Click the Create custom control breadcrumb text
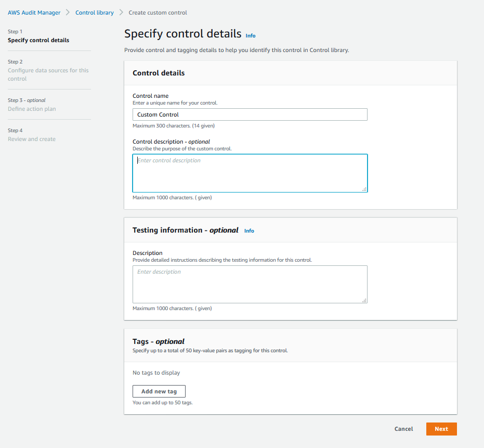484x448 pixels. coord(158,12)
